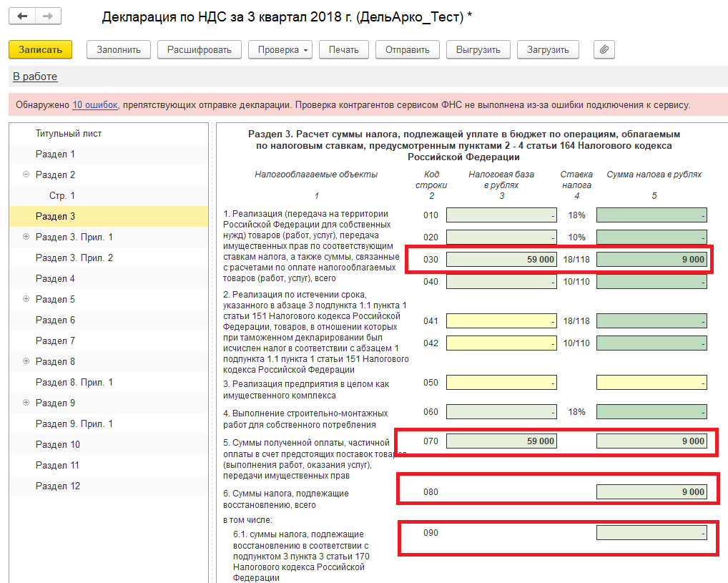Click the tax sum field of row 080
This screenshot has height=583, width=728.
[651, 492]
